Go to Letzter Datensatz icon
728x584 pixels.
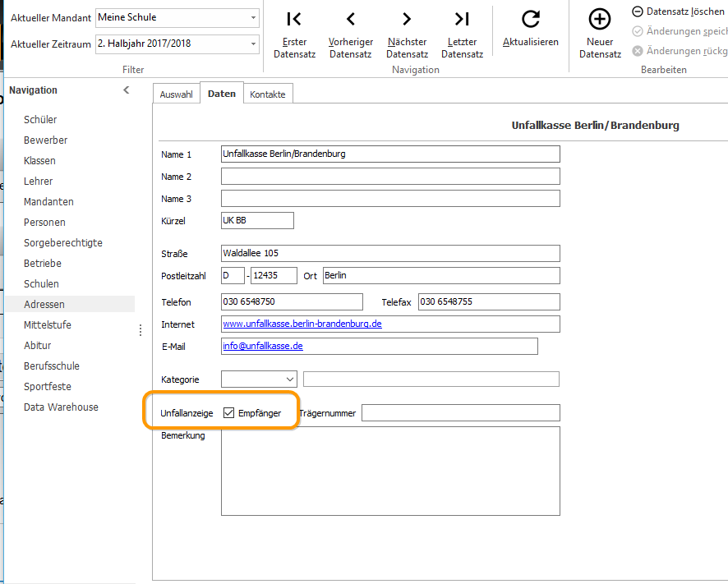pyautogui.click(x=462, y=19)
